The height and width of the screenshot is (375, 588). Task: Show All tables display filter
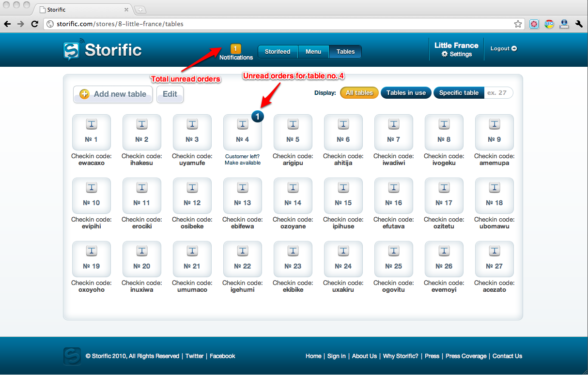coord(359,93)
